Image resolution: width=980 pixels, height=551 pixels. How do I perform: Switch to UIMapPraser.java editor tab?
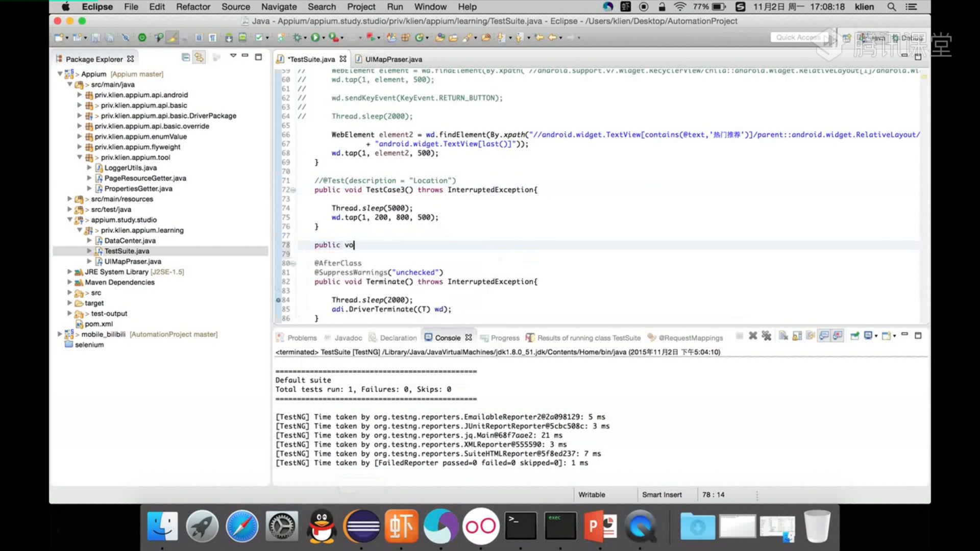point(393,59)
